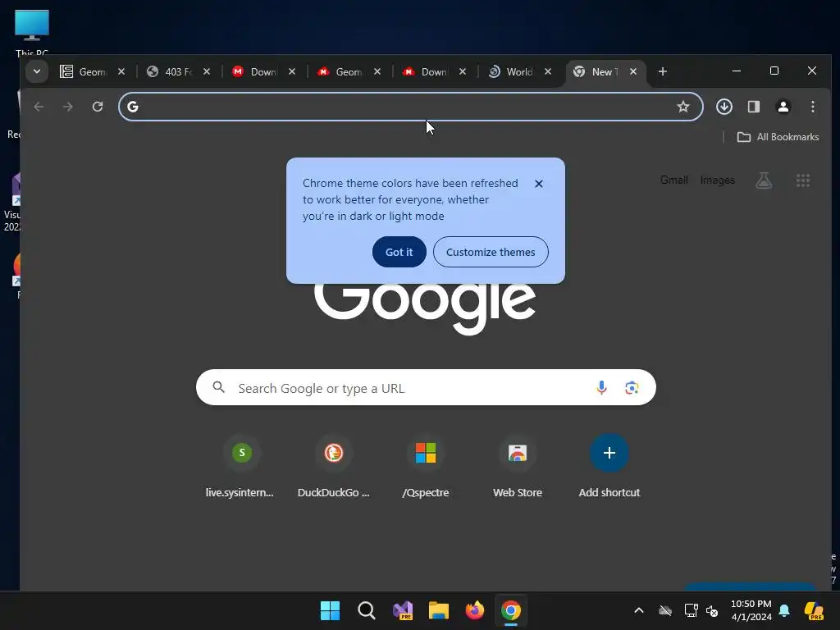Screen dimensions: 840x630
Task: Click the Got it button
Action: [399, 252]
